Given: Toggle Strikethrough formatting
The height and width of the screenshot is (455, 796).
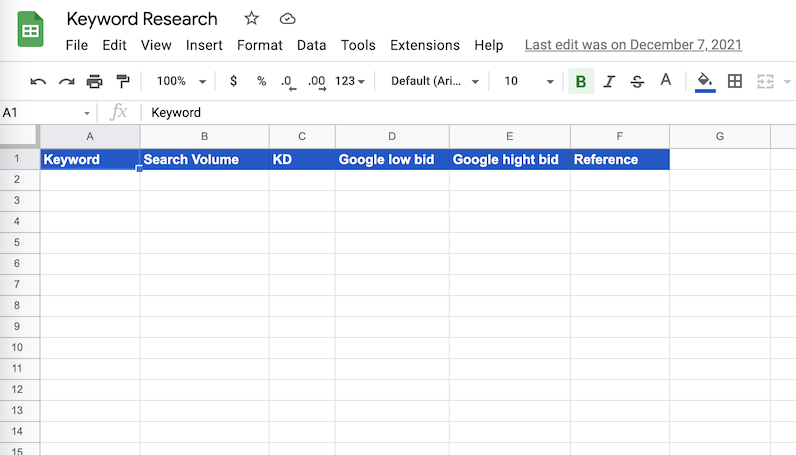Looking at the screenshot, I should coord(637,82).
